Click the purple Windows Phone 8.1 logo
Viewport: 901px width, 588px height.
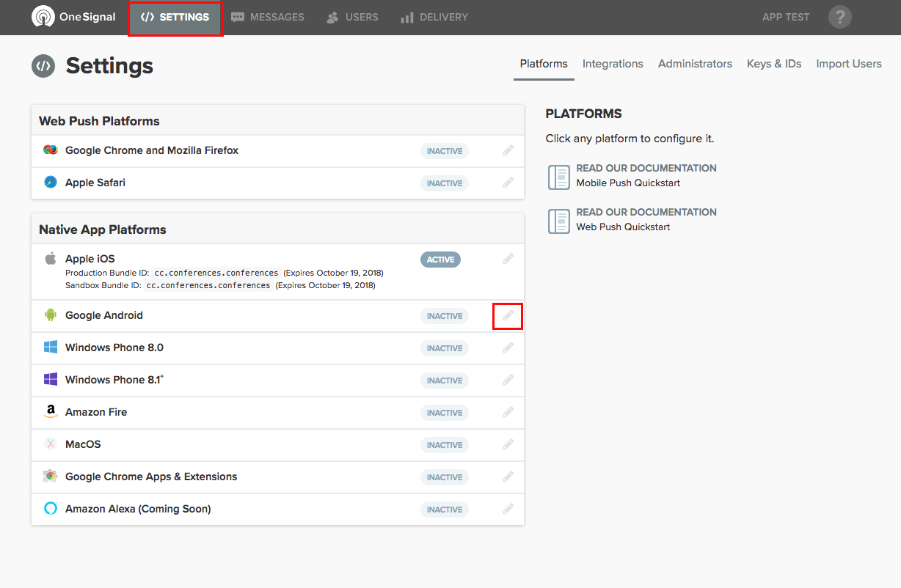(51, 380)
